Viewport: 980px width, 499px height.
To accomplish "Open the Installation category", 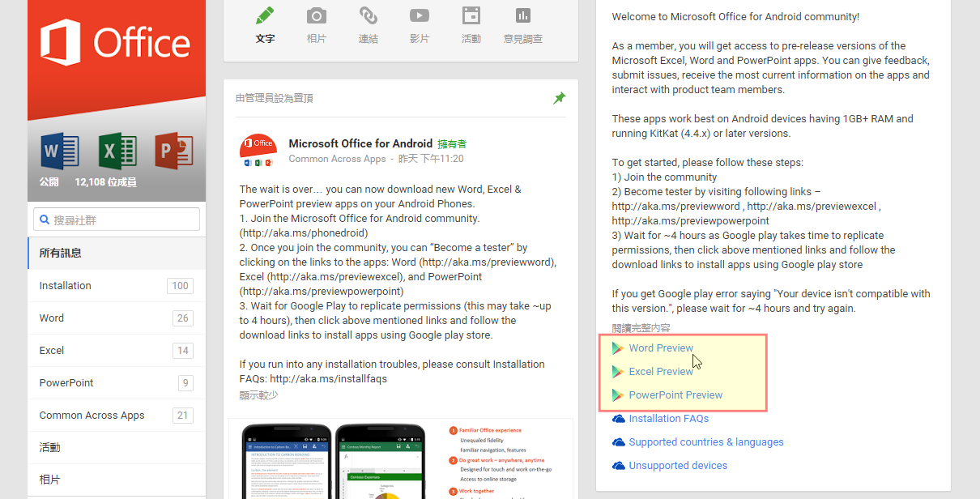I will click(117, 285).
